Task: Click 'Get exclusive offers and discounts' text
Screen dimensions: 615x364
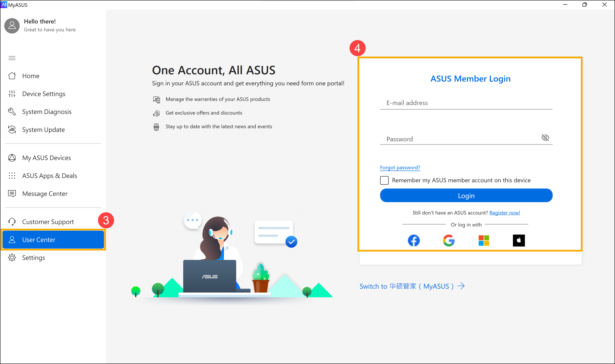Action: [x=204, y=113]
